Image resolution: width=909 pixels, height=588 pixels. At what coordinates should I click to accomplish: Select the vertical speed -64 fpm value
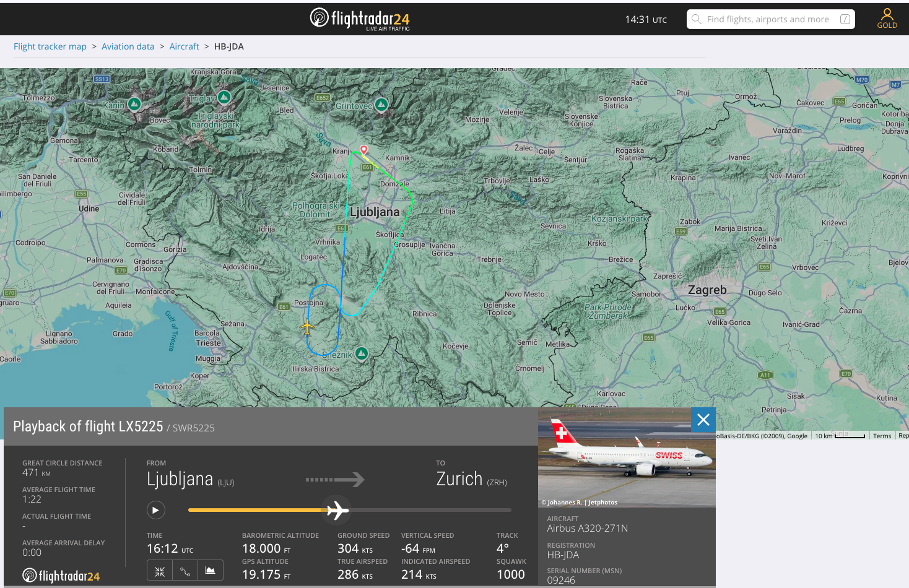(419, 548)
